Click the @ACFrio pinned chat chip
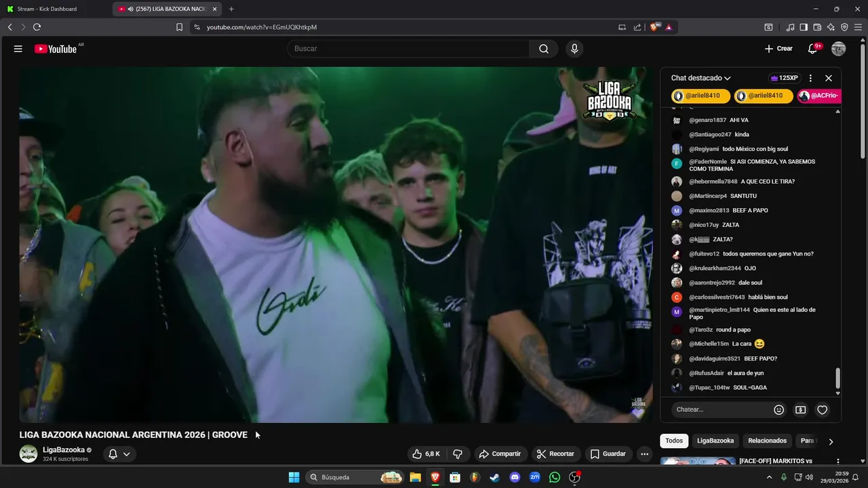This screenshot has width=868, height=488. (819, 96)
